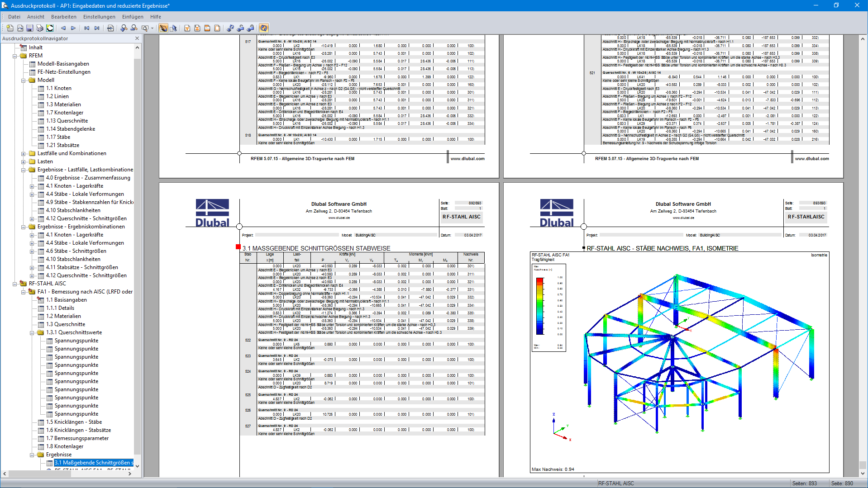Select 1.13 Querschnitte tree item

[x=67, y=121]
